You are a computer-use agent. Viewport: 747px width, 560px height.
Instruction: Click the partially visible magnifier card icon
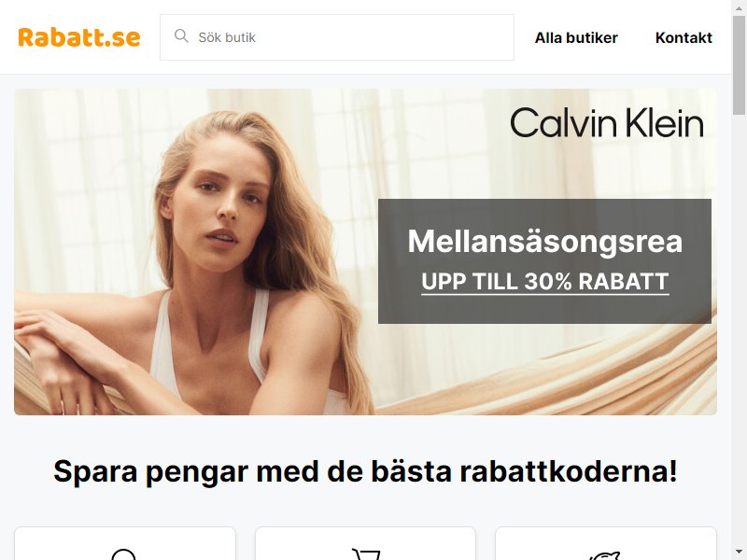(124, 554)
